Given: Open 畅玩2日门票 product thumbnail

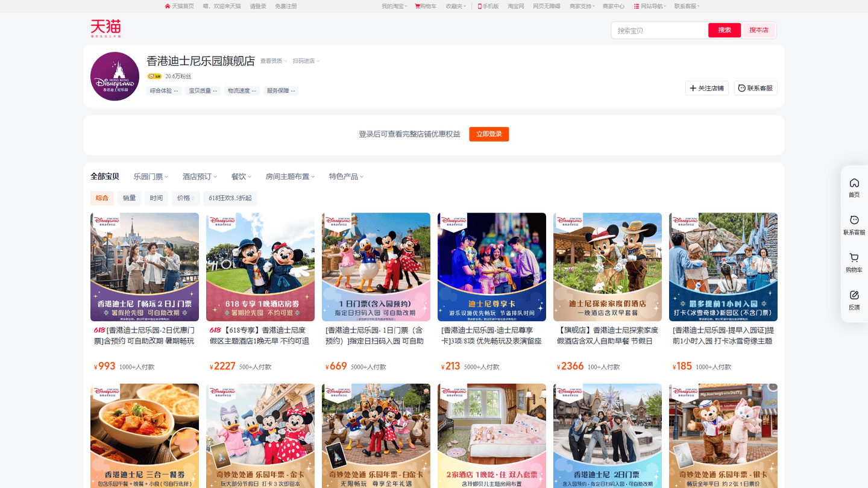Looking at the screenshot, I should [145, 267].
